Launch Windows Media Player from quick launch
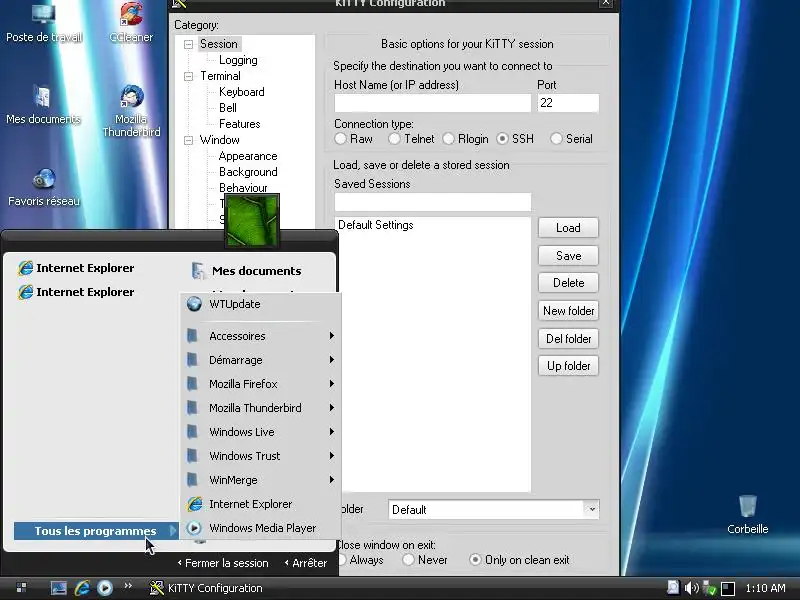Screen dimensions: 800x600 [105, 588]
